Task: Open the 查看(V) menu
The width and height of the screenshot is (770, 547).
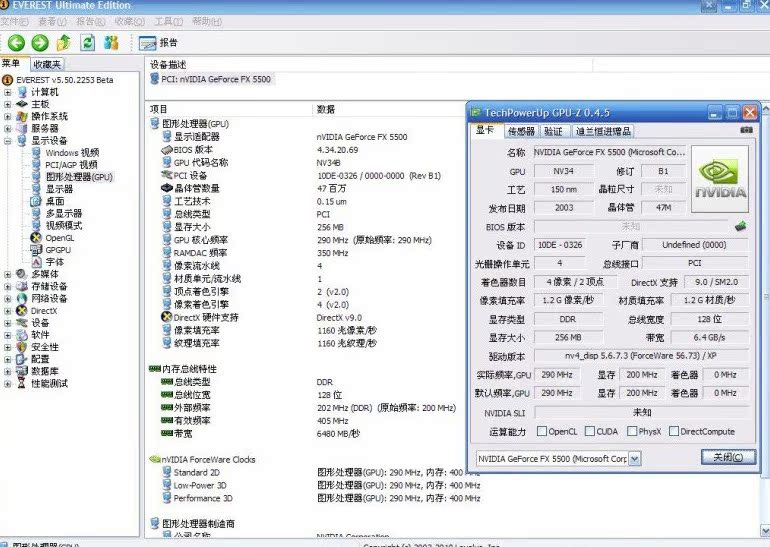Action: pyautogui.click(x=52, y=21)
